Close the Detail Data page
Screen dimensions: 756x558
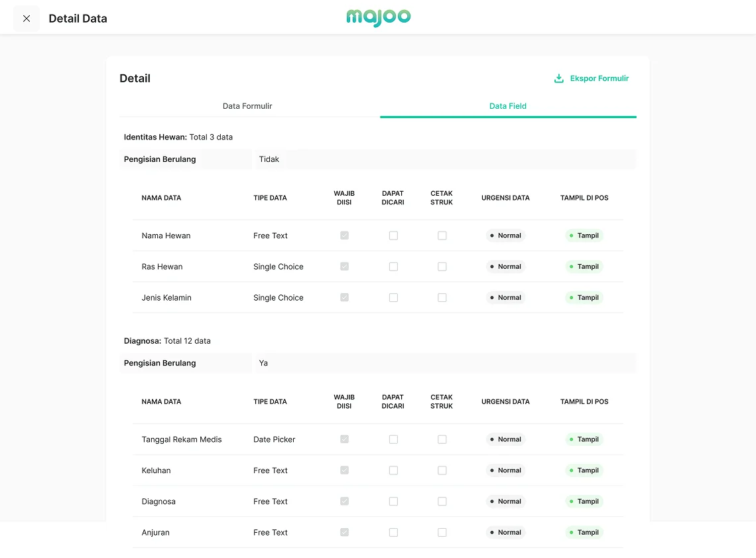click(27, 19)
